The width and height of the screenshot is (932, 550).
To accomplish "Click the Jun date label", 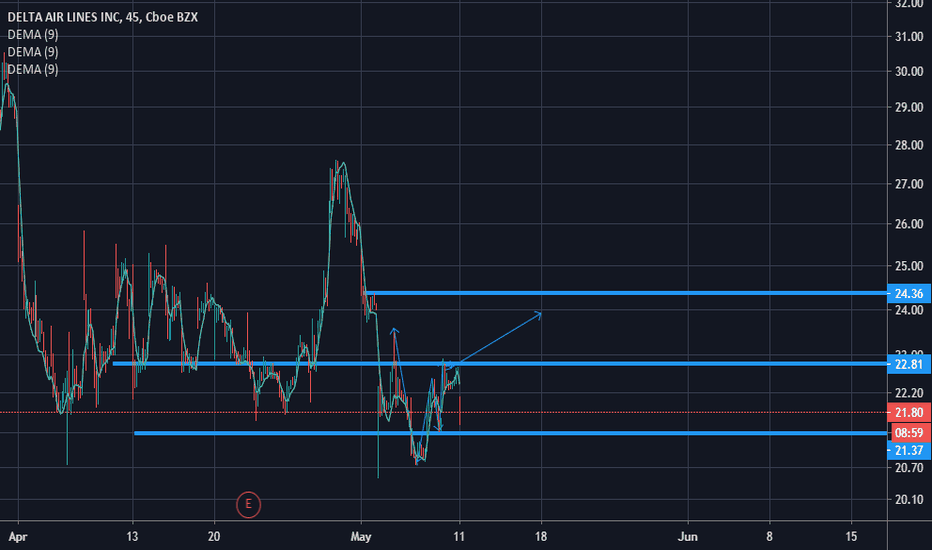I will [x=688, y=537].
